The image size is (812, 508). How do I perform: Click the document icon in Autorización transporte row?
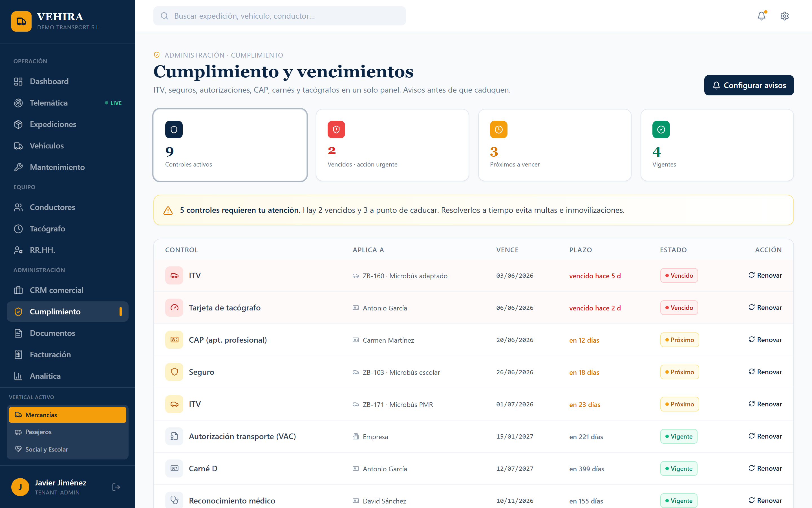(x=174, y=436)
